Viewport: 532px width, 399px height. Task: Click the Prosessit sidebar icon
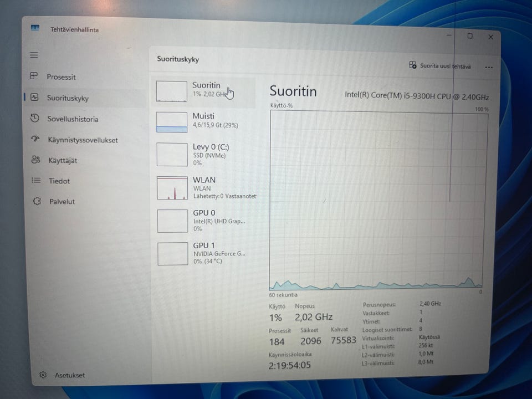[34, 76]
